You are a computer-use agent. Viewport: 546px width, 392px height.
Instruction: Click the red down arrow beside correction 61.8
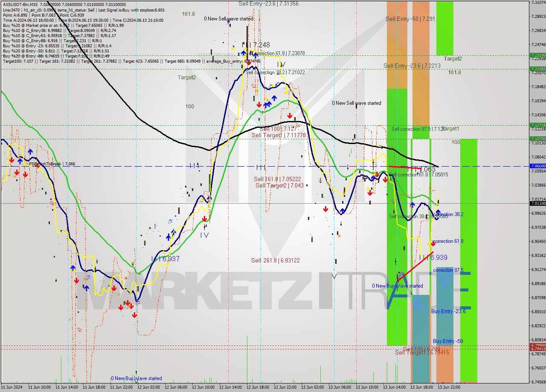click(x=433, y=244)
